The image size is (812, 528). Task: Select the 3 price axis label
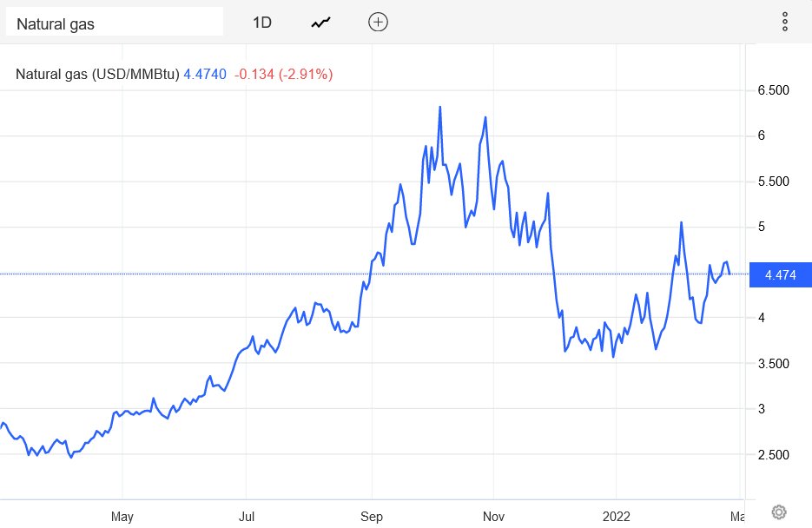762,409
